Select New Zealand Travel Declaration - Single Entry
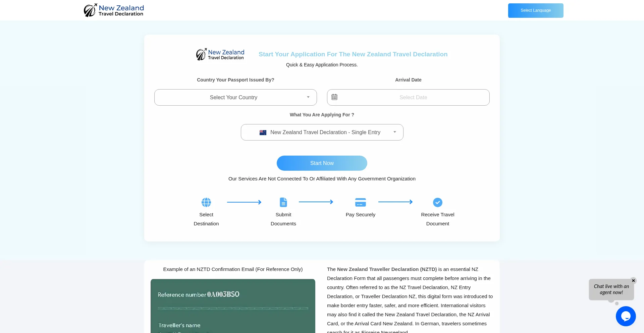 coord(322,132)
